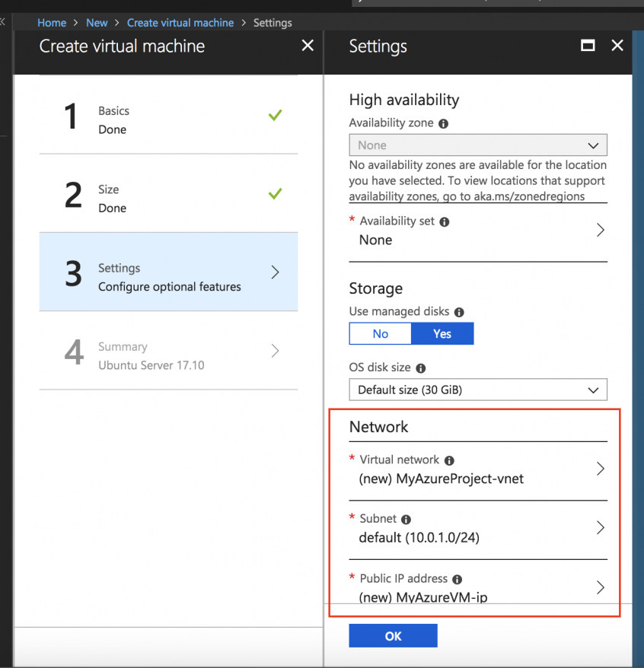Screen dimensions: 644x668
Task: Open step 3 Settings
Action: coord(168,272)
